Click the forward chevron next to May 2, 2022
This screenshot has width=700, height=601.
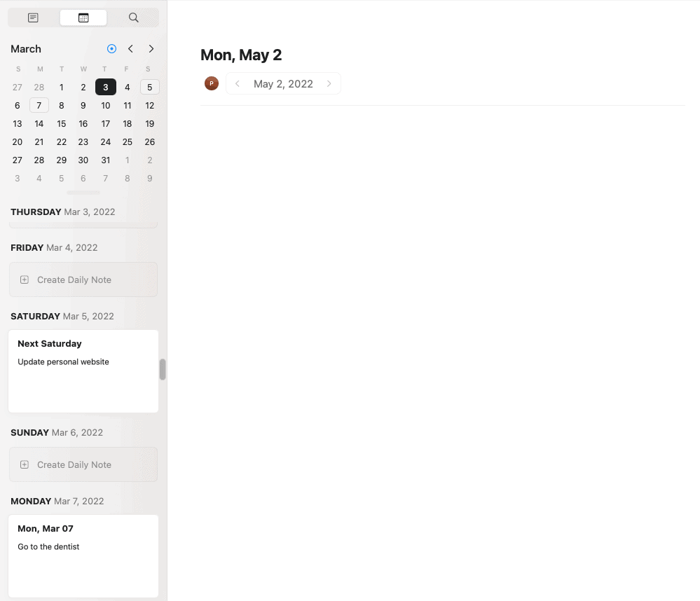329,83
